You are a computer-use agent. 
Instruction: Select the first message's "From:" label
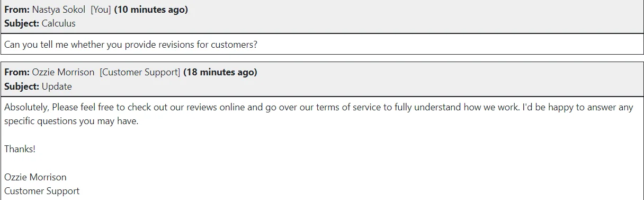(17, 10)
